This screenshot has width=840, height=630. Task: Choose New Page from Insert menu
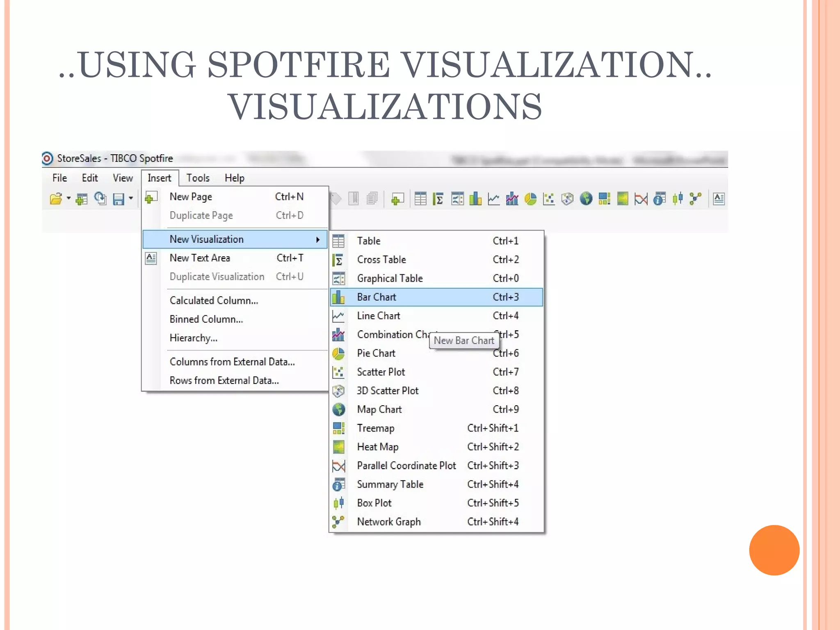(x=235, y=197)
